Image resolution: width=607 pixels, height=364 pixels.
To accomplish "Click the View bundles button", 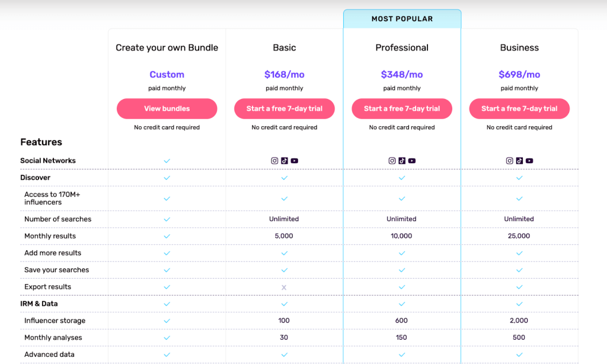I will (x=167, y=108).
